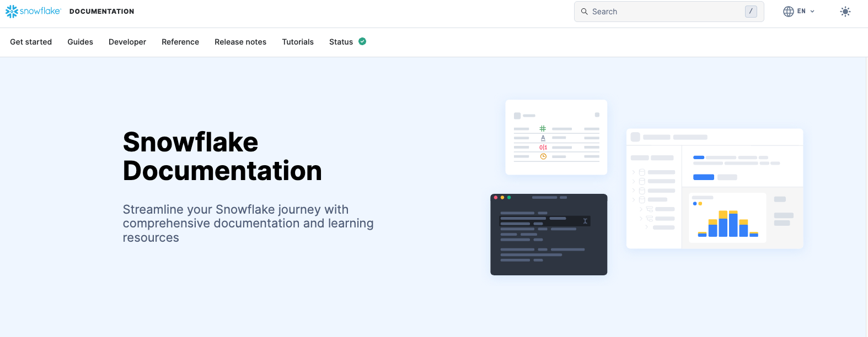868x337 pixels.
Task: Focus the Search input field
Action: [669, 12]
